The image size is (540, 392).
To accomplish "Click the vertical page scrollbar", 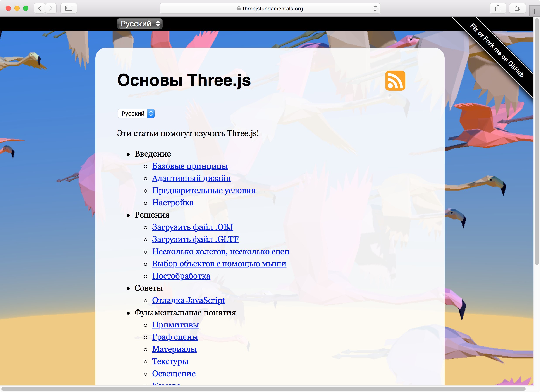I will tap(537, 141).
